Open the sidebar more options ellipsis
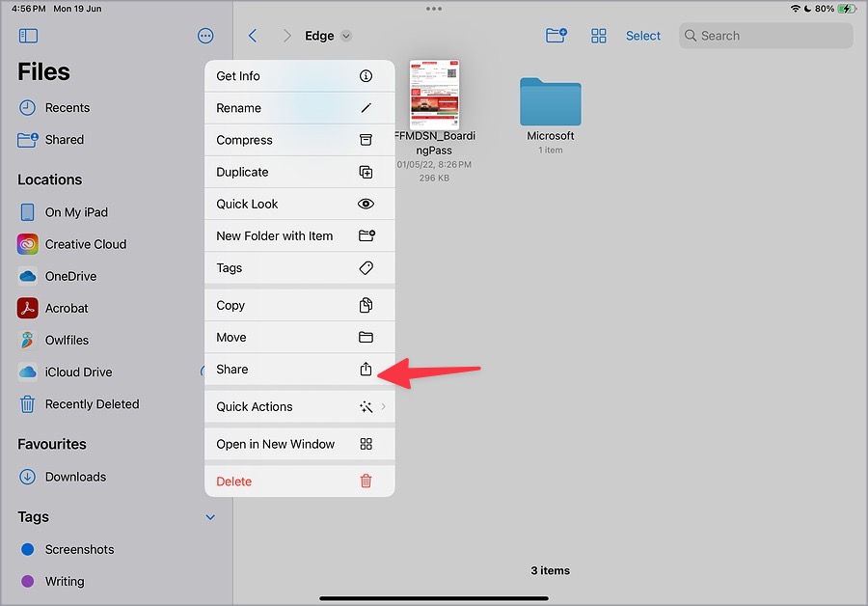 205,36
